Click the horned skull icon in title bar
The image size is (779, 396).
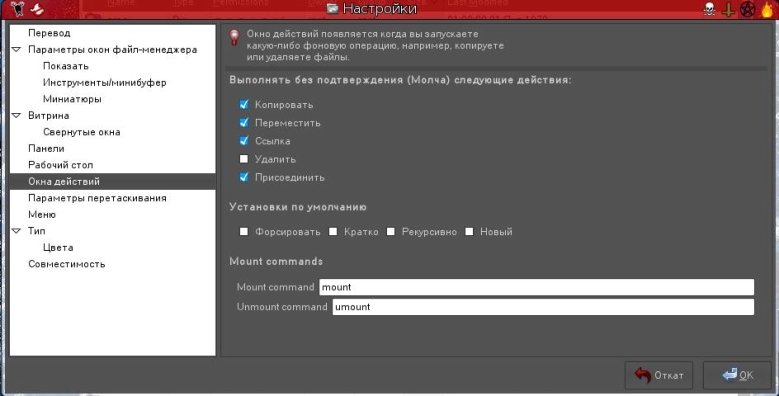17,8
